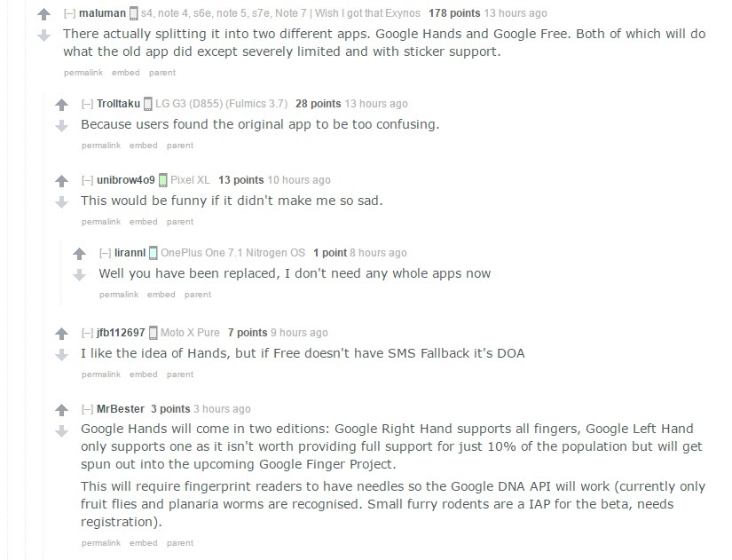Collapse unibrow4o9's comment thread
Viewport: 732px width, 560px height.
(x=87, y=180)
